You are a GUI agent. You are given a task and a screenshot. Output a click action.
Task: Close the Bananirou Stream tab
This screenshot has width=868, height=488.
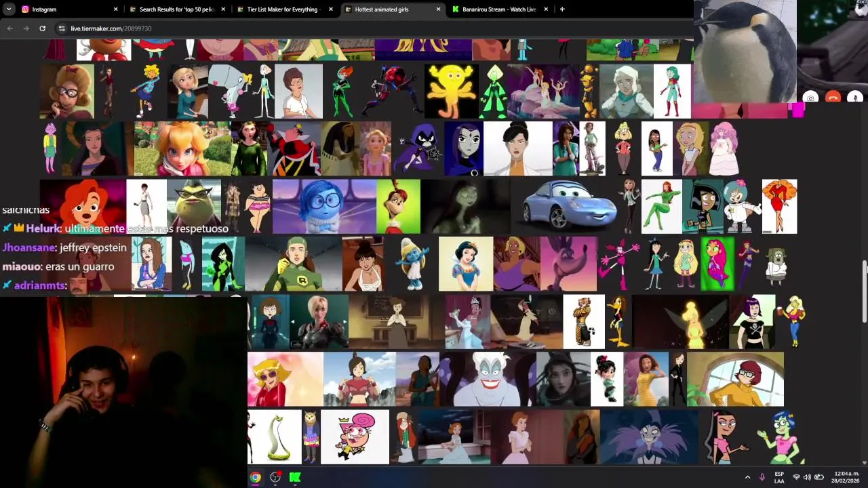[546, 9]
